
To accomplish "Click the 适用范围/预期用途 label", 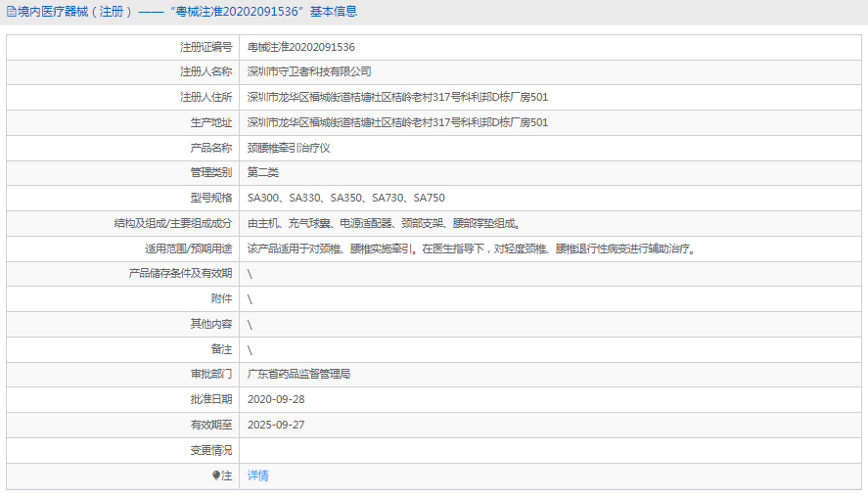I will [189, 248].
